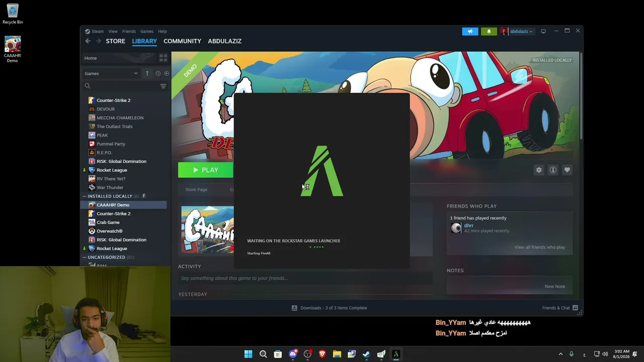Launch Microsoft Store from the taskbar
644x362 pixels.
pos(278,354)
